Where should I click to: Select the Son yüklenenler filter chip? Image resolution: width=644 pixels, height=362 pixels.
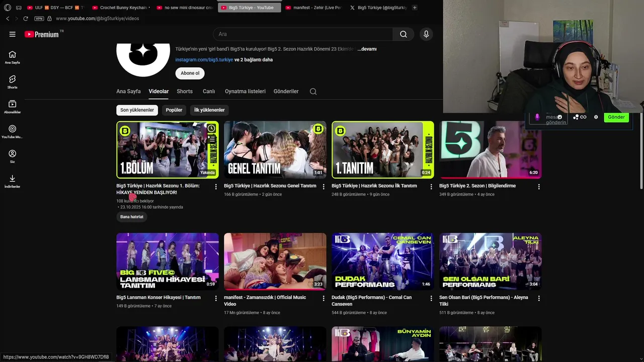click(137, 110)
